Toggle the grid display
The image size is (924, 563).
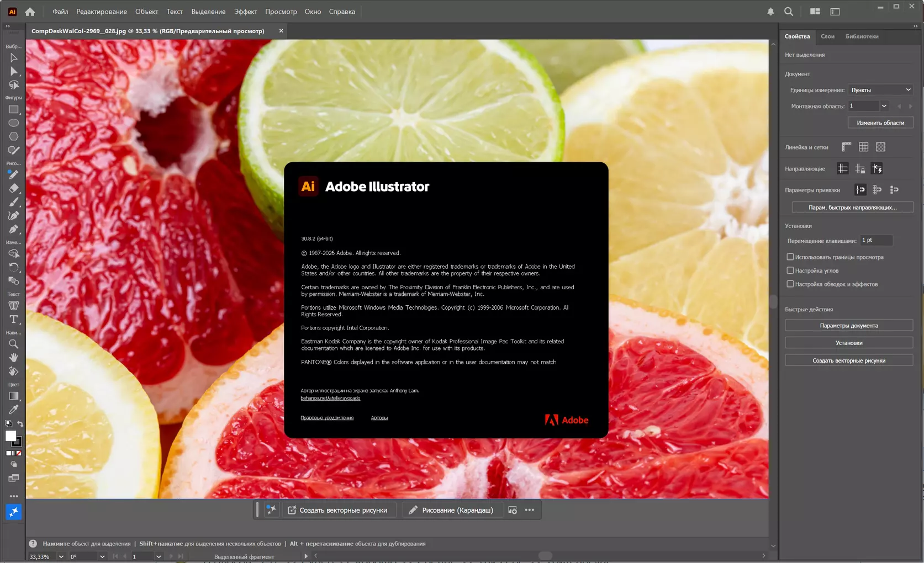863,147
